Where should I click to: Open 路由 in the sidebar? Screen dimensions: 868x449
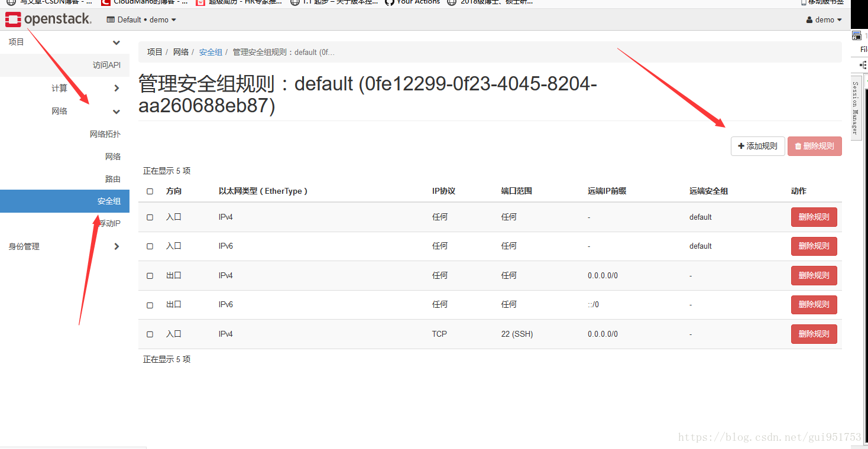(113, 179)
